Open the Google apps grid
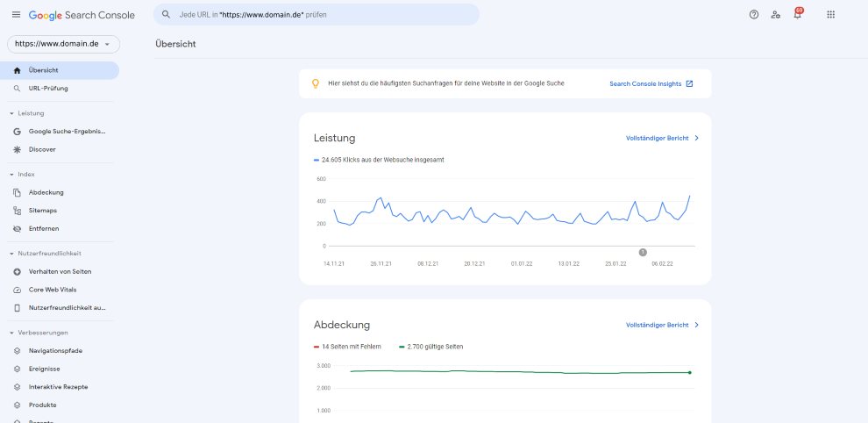This screenshot has width=868, height=423. tap(830, 15)
